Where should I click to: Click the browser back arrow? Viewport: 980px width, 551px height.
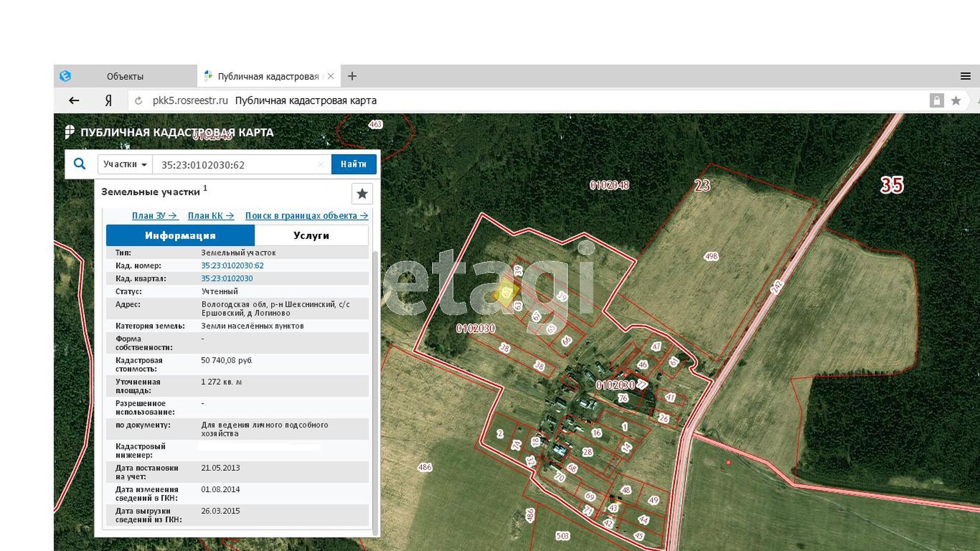click(74, 101)
